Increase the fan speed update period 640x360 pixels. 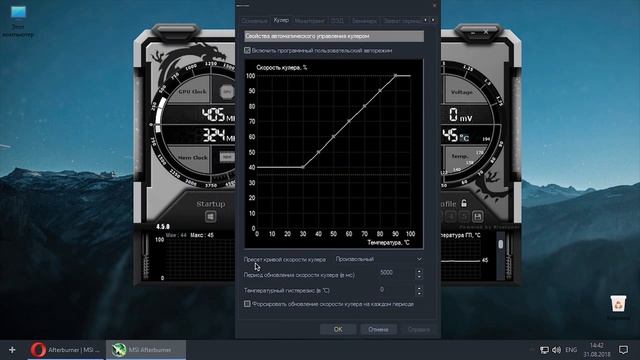click(419, 270)
